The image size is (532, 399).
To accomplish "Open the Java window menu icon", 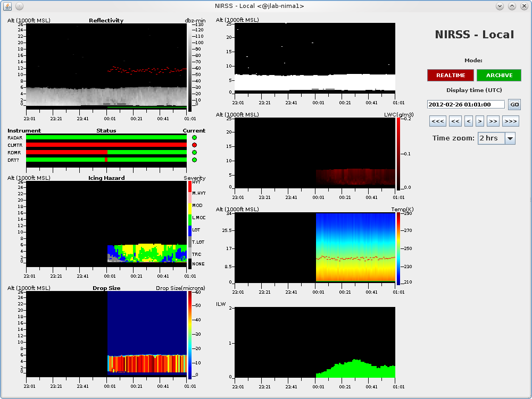I will coord(7,6).
